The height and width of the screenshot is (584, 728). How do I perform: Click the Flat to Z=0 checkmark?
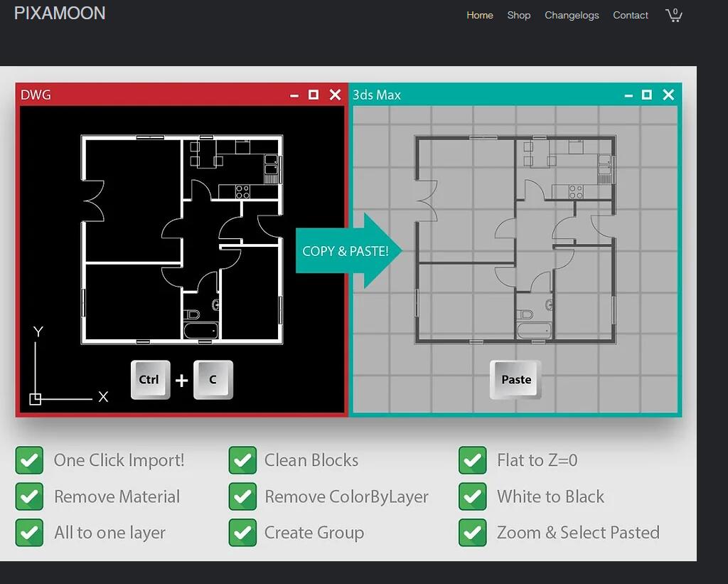pos(473,460)
